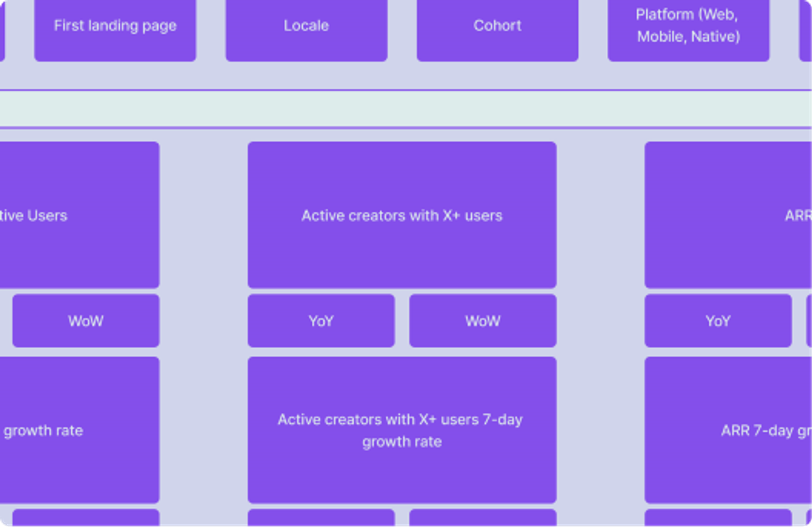Image resolution: width=812 pixels, height=527 pixels.
Task: Click the Active Users card at left
Action: (79, 215)
